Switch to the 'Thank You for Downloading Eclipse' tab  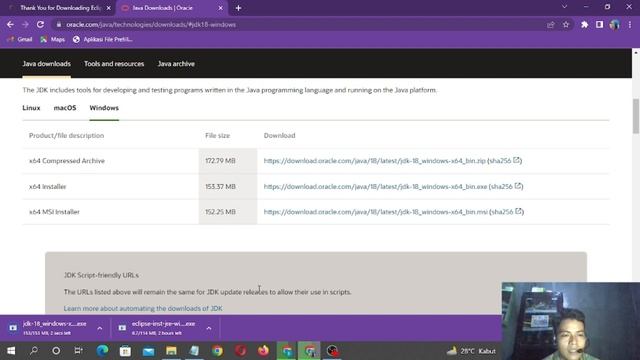pyautogui.click(x=60, y=8)
